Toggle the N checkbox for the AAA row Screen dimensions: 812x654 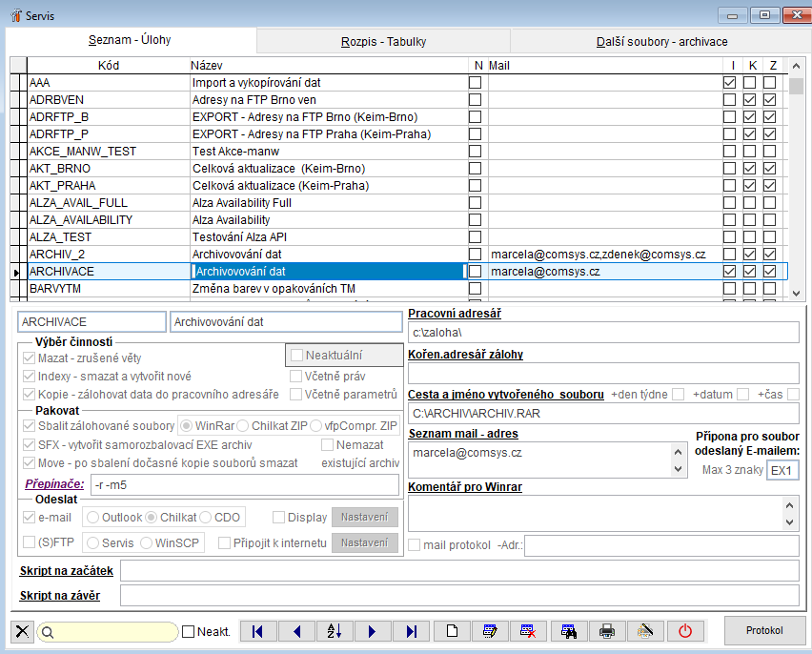475,82
